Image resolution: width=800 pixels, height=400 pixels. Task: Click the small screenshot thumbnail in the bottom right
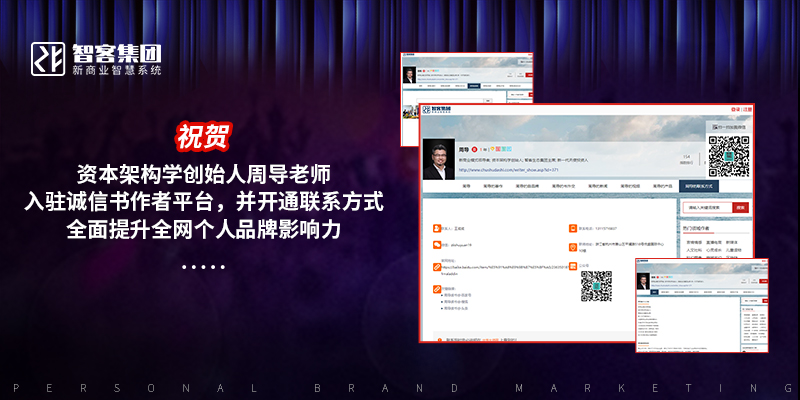(x=701, y=304)
